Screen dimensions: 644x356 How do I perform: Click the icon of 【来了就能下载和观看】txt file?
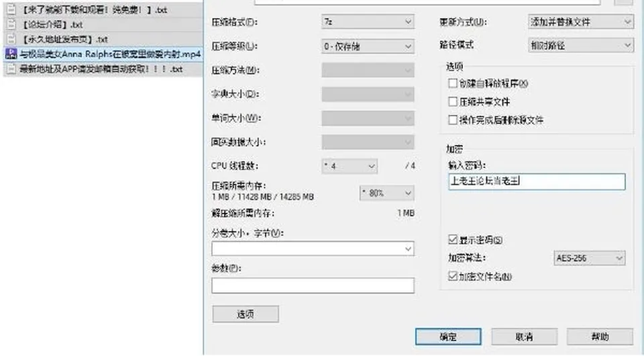pos(11,9)
